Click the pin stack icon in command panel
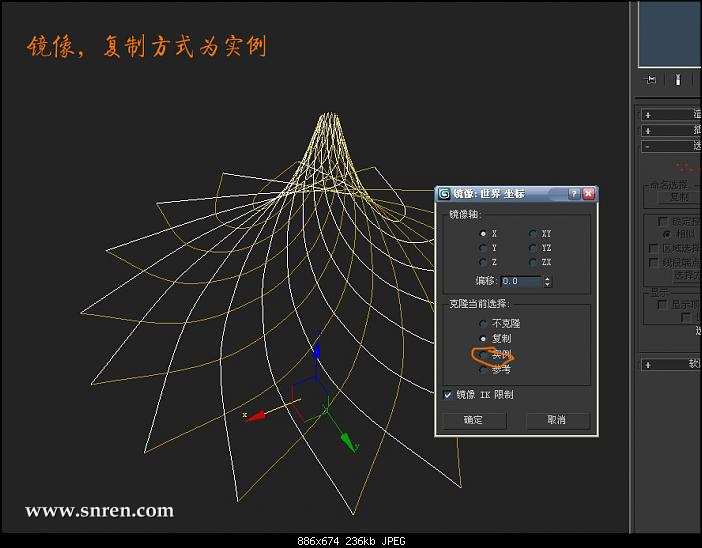 tap(651, 80)
